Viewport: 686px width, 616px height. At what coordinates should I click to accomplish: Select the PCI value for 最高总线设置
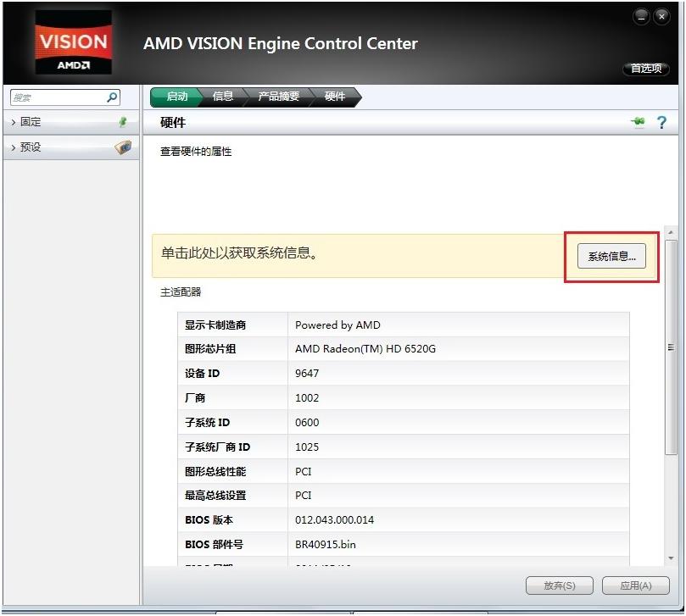coord(304,496)
